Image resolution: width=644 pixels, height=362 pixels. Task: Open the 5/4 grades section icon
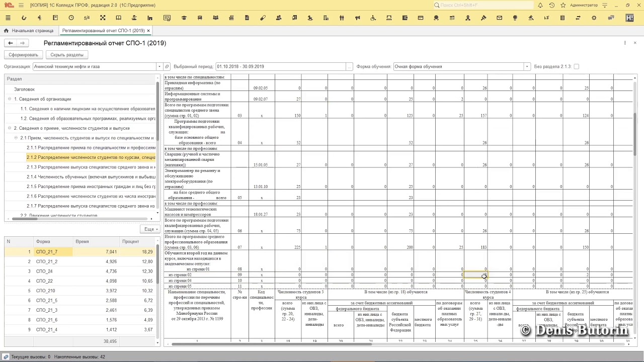coord(87,18)
